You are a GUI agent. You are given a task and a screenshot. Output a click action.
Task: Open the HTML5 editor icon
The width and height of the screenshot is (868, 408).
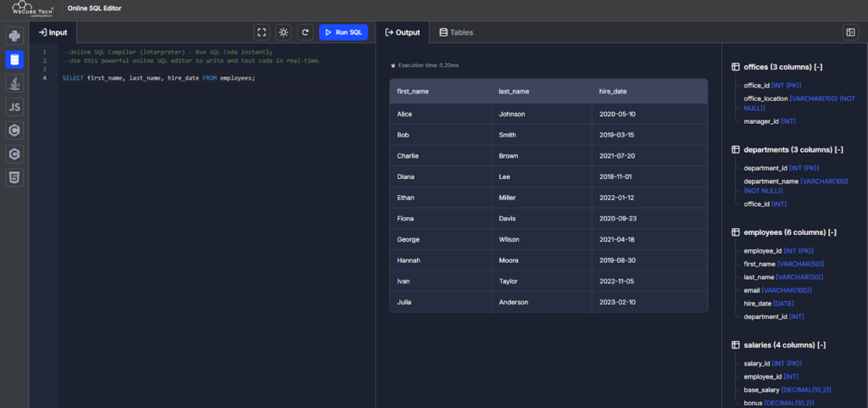[x=14, y=178]
